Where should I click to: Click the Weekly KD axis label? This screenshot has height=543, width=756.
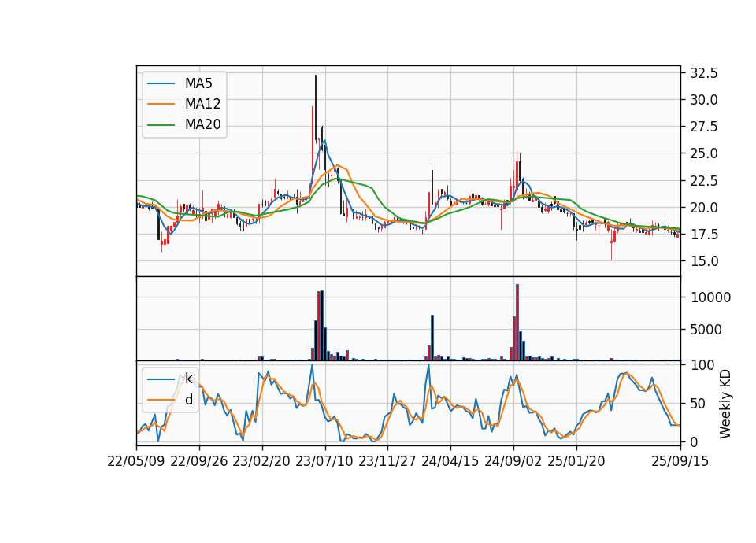(724, 404)
